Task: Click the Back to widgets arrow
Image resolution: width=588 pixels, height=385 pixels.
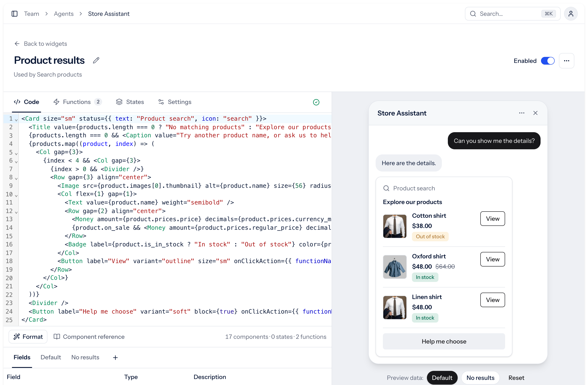Action: click(17, 44)
